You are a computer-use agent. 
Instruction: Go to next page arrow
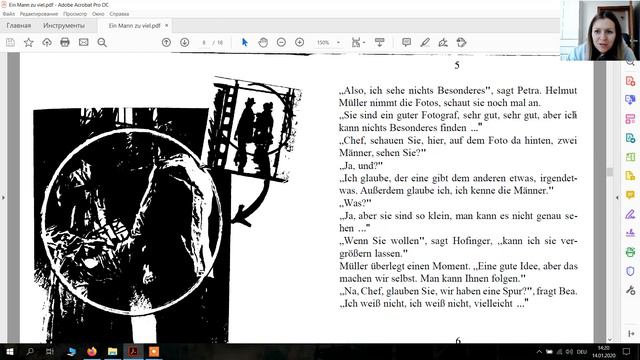(x=184, y=42)
